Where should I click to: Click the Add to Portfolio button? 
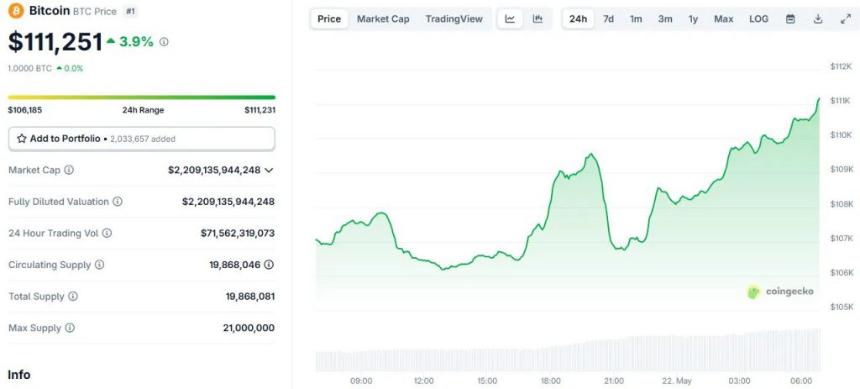coord(142,139)
